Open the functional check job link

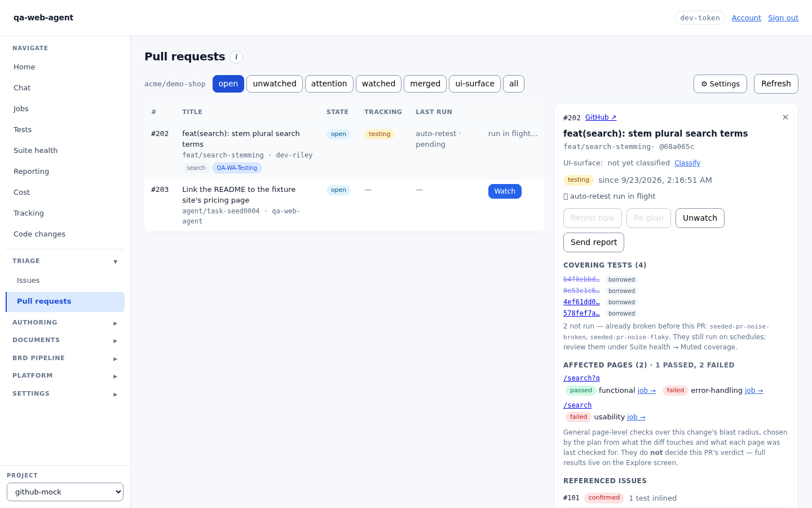[647, 391]
